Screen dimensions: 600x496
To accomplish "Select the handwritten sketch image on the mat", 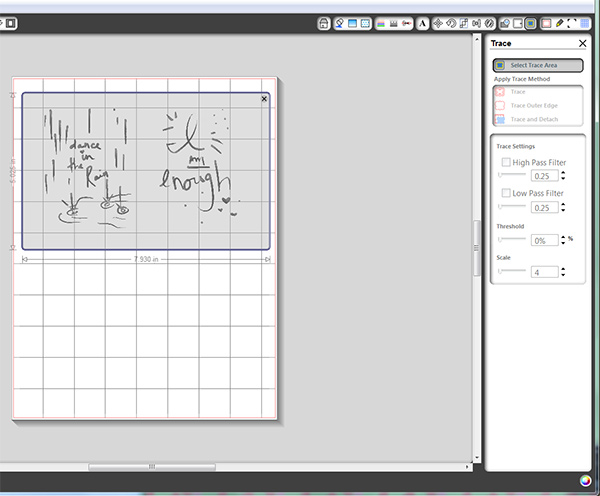I will pyautogui.click(x=146, y=171).
